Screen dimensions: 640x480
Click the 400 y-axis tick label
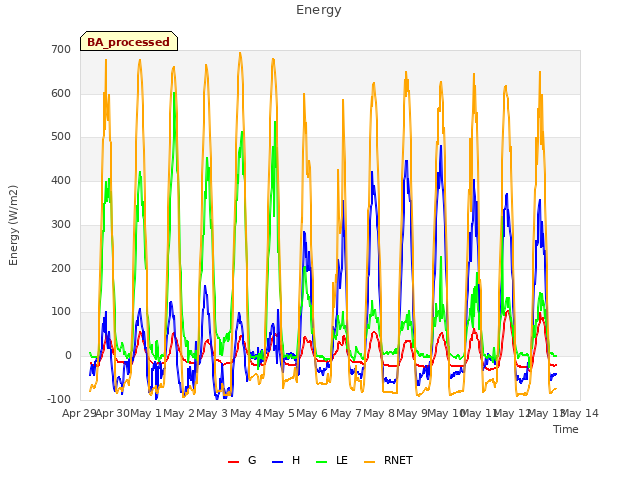[61, 180]
